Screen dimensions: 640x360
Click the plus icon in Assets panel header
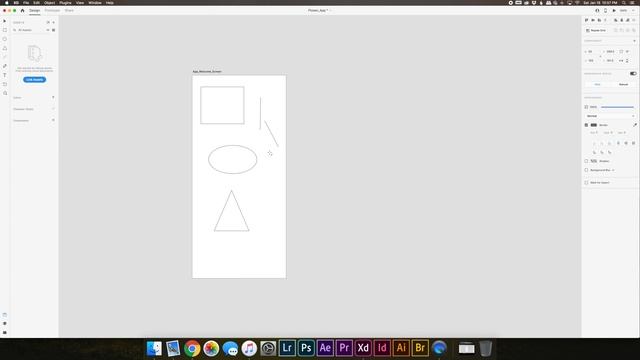pos(53,22)
